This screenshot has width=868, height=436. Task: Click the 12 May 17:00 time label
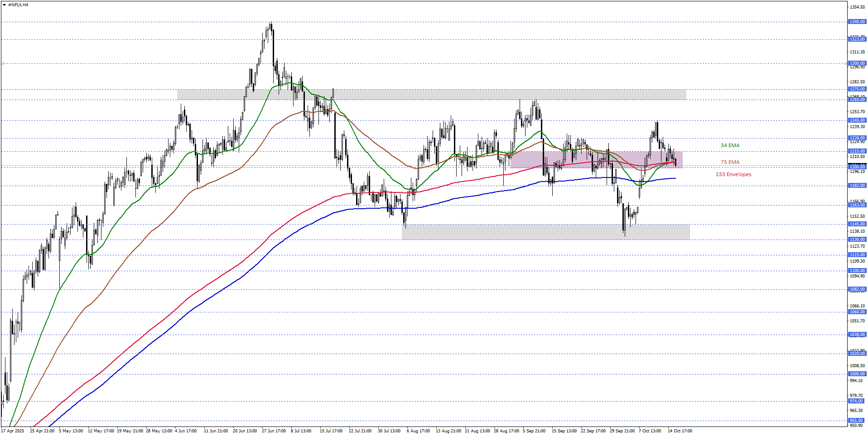(x=101, y=431)
